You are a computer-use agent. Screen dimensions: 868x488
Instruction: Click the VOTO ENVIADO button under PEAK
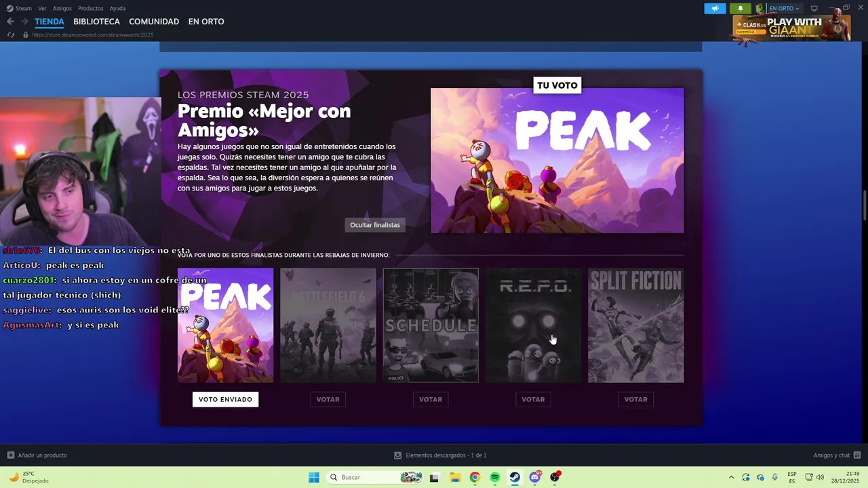(x=225, y=399)
